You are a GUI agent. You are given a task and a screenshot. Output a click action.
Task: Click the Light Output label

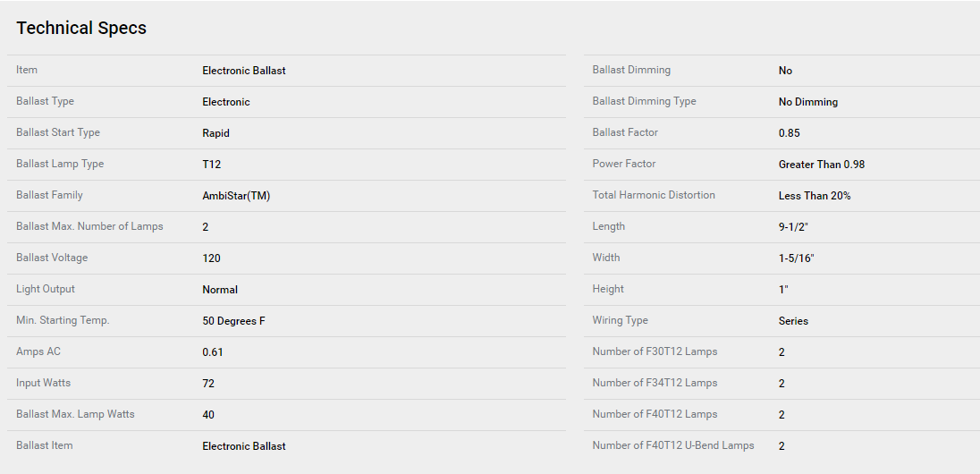46,289
